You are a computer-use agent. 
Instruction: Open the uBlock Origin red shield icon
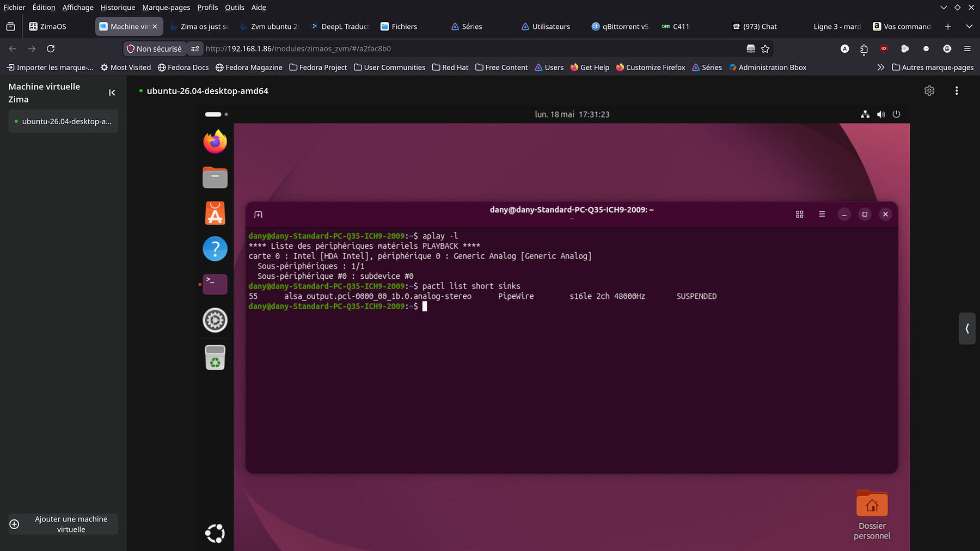(x=884, y=48)
